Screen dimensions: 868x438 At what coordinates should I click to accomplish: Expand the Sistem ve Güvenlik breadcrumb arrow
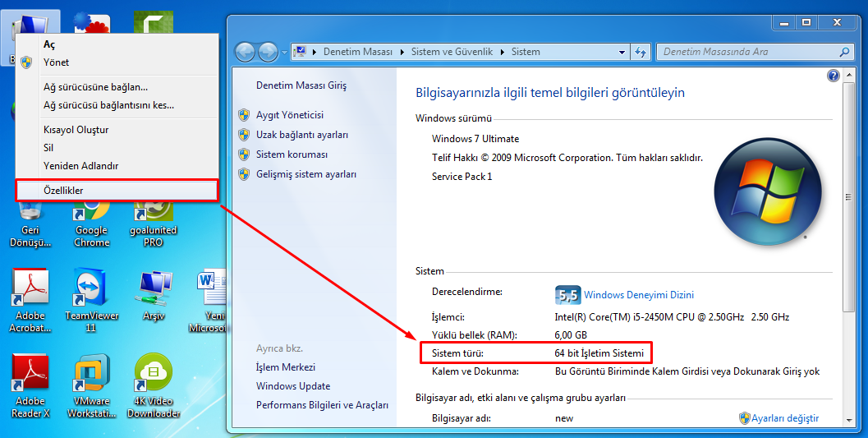point(502,52)
